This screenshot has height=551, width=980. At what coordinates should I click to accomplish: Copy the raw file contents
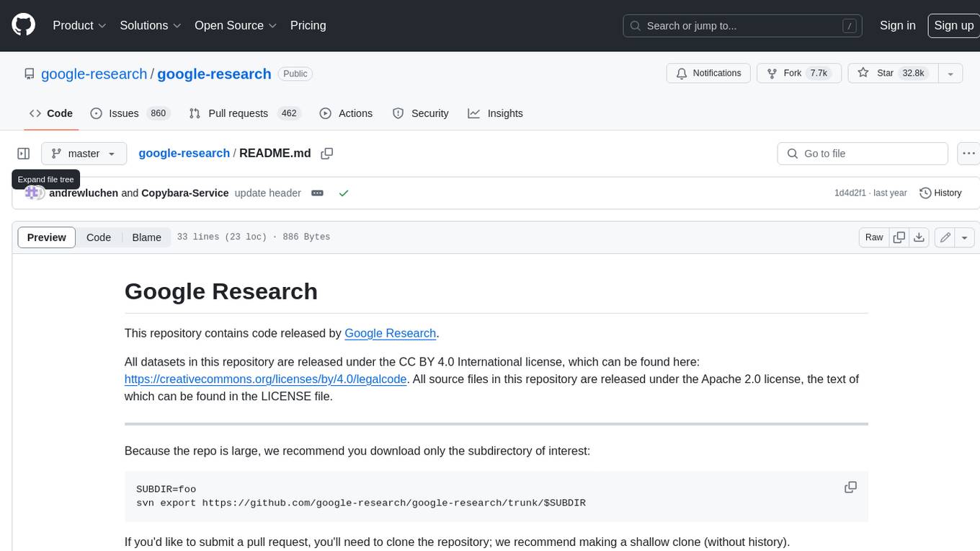[899, 237]
